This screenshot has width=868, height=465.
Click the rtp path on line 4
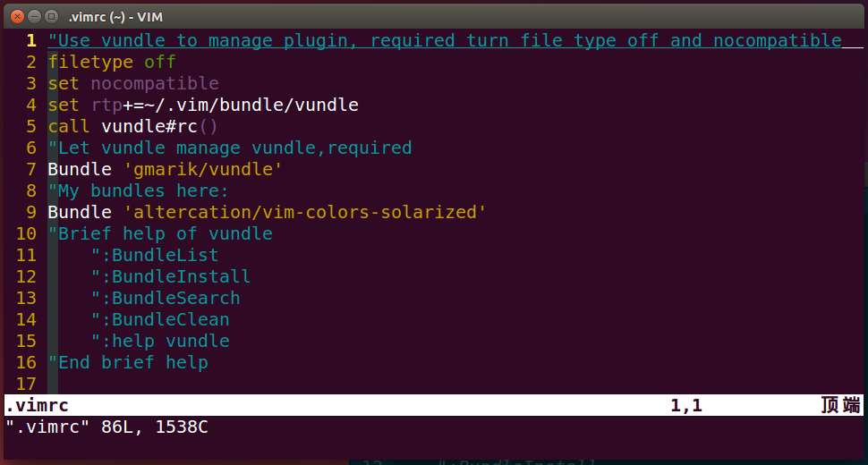coord(225,105)
